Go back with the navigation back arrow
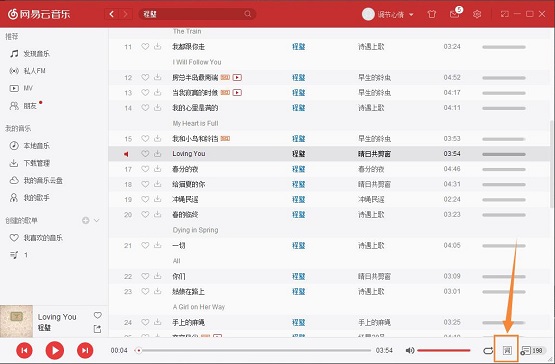This screenshot has width=555, height=364. (111, 14)
